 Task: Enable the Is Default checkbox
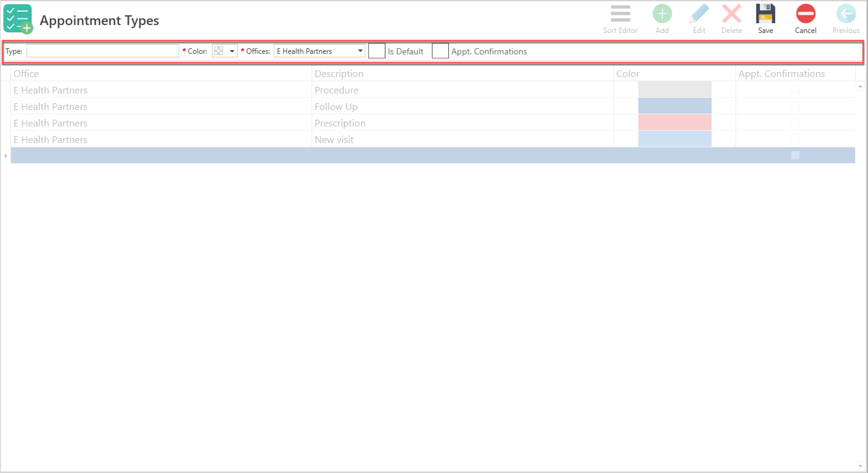376,51
